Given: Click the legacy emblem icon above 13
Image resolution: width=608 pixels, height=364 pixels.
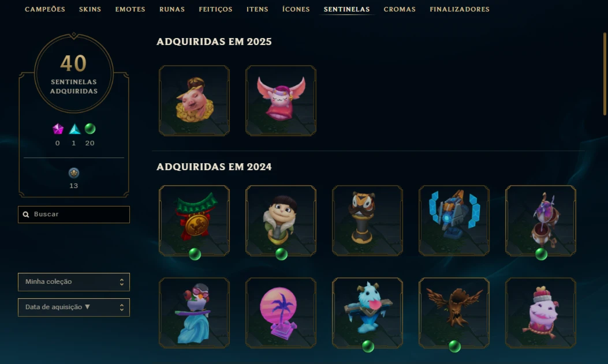Looking at the screenshot, I should click(74, 172).
